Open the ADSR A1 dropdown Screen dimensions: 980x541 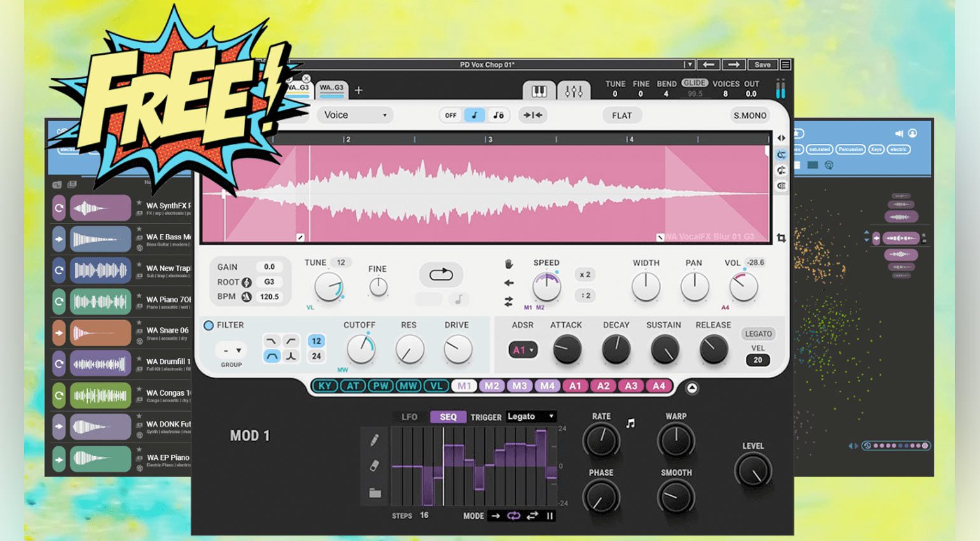(x=522, y=350)
